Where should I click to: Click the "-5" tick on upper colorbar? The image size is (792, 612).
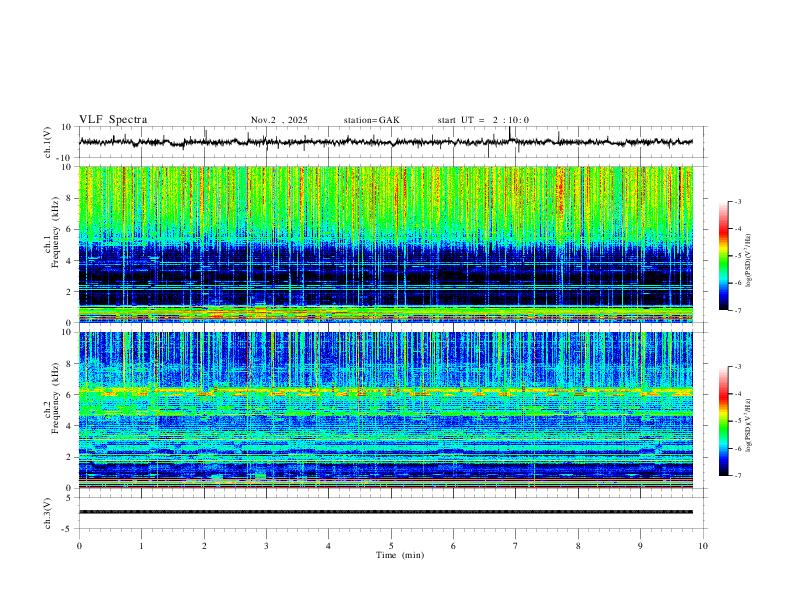pyautogui.click(x=738, y=256)
